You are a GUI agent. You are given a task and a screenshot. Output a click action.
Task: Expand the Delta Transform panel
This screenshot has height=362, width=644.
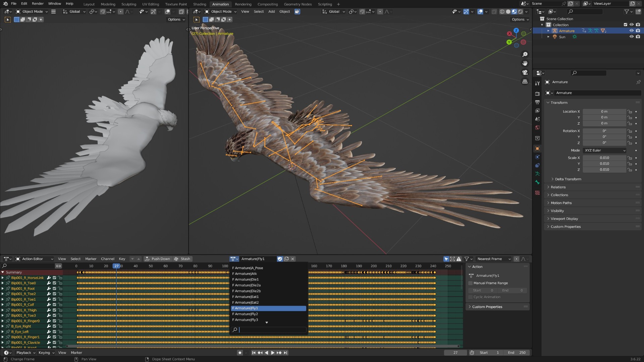pyautogui.click(x=568, y=179)
